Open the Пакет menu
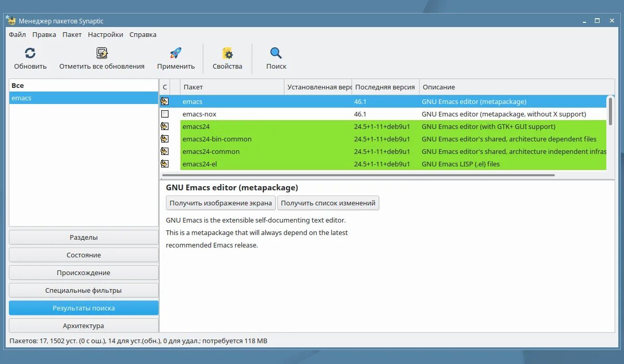Screen dimensions: 624x364 [72, 35]
